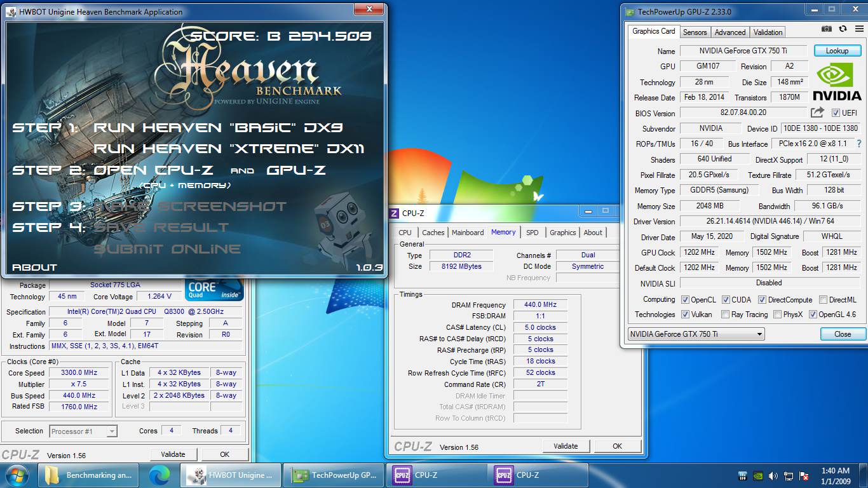The height and width of the screenshot is (488, 868).
Task: Click the Lookup button in GPU-Z
Action: click(837, 51)
